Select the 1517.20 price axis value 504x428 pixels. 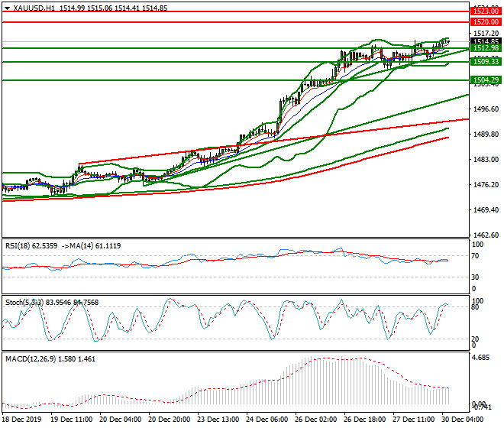point(486,34)
